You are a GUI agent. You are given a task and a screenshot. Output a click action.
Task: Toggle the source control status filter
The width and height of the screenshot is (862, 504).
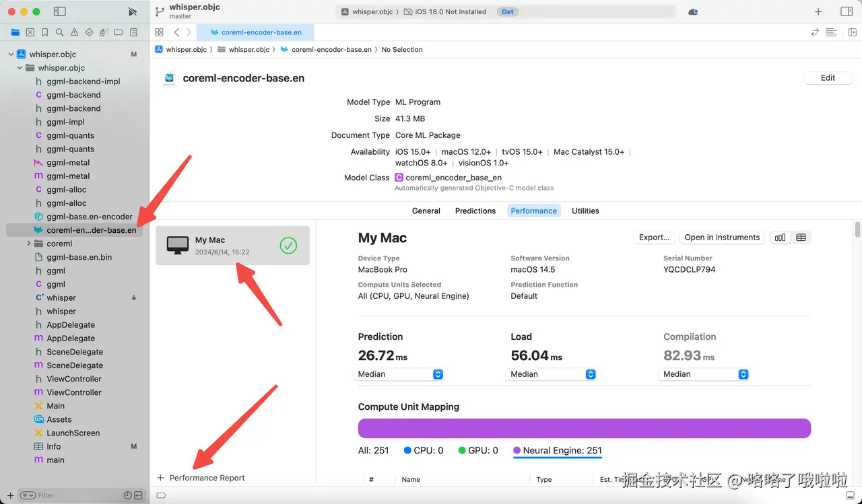click(x=139, y=495)
